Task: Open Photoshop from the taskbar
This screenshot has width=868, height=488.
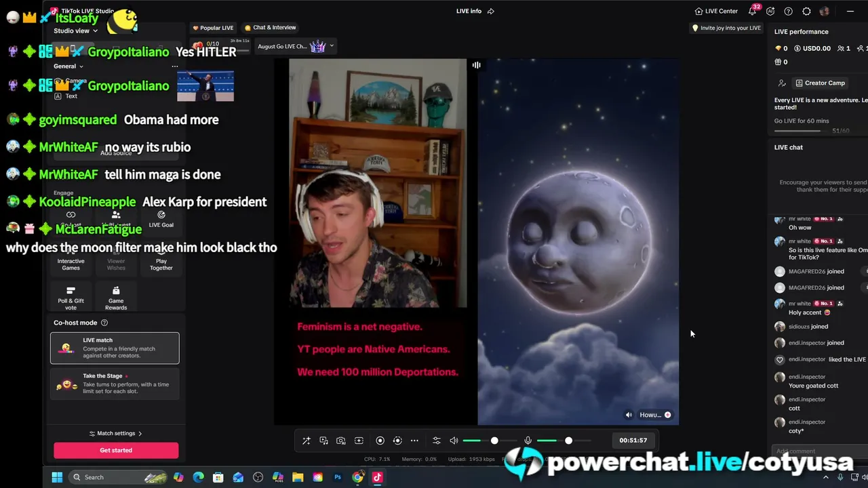Action: [338, 477]
